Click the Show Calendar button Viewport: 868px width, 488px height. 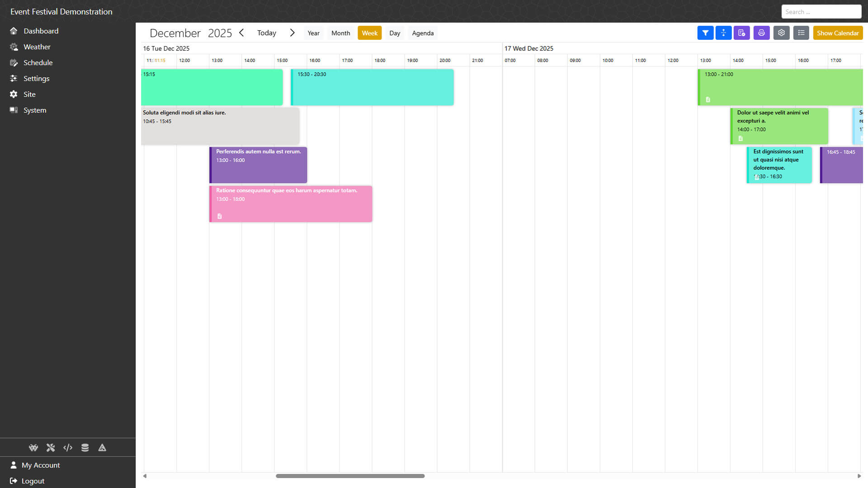tap(838, 33)
